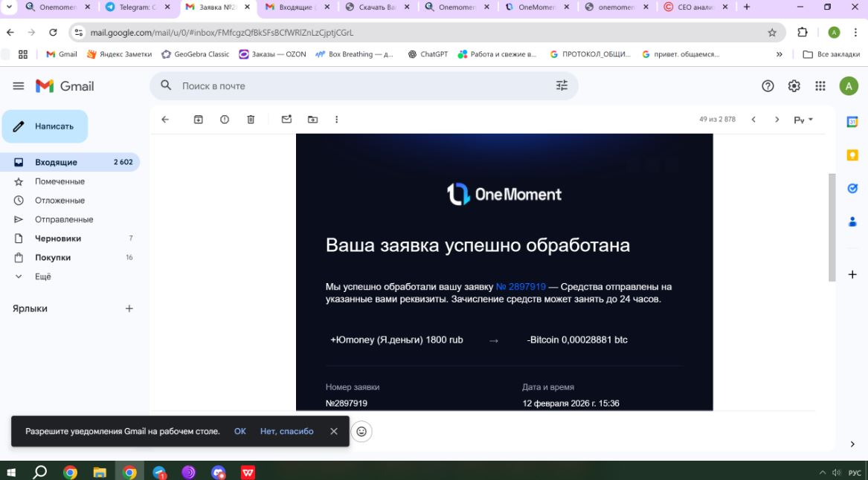Bookmark this page with star icon

coord(772,33)
